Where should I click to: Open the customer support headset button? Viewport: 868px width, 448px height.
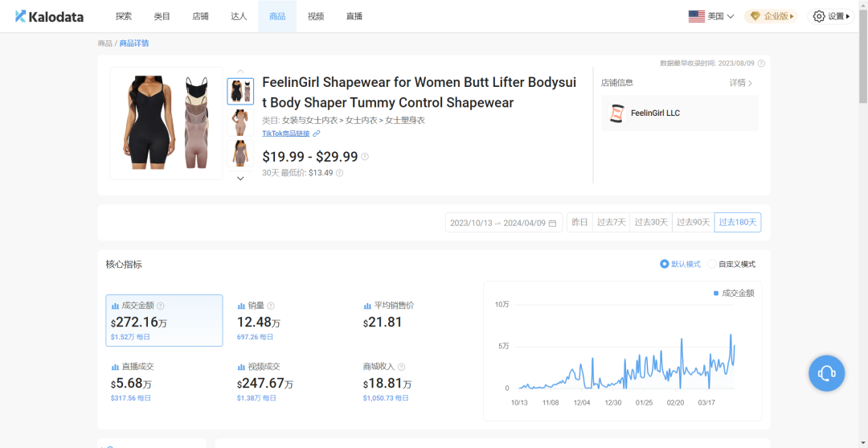[x=826, y=374]
